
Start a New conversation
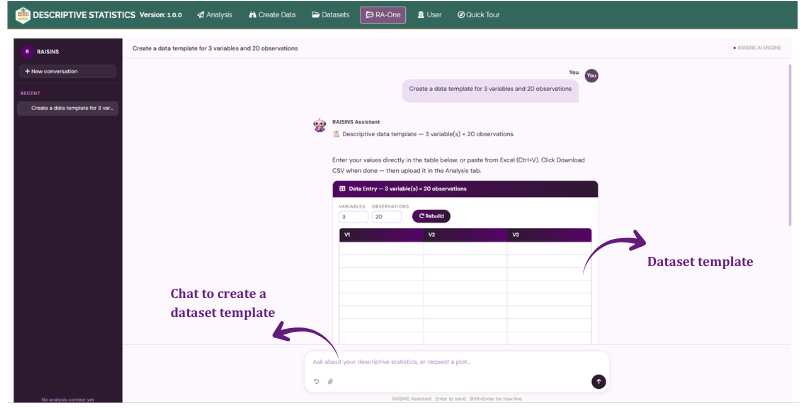[x=67, y=71]
